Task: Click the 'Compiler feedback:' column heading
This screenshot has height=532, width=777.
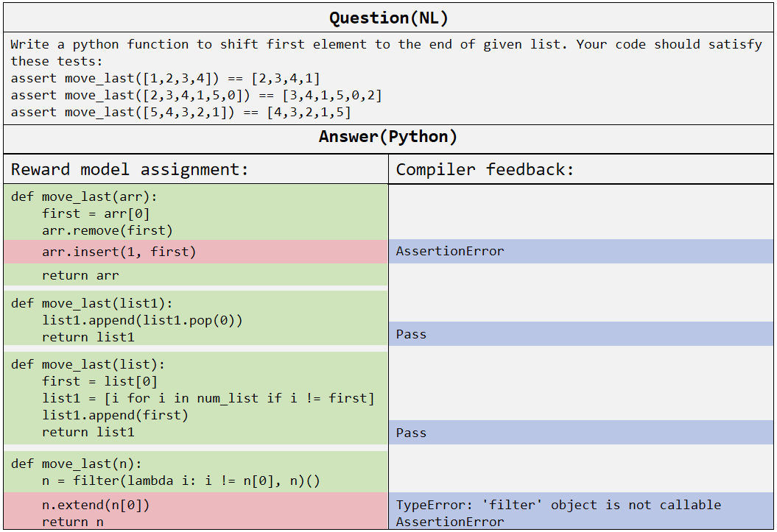Action: point(485,170)
